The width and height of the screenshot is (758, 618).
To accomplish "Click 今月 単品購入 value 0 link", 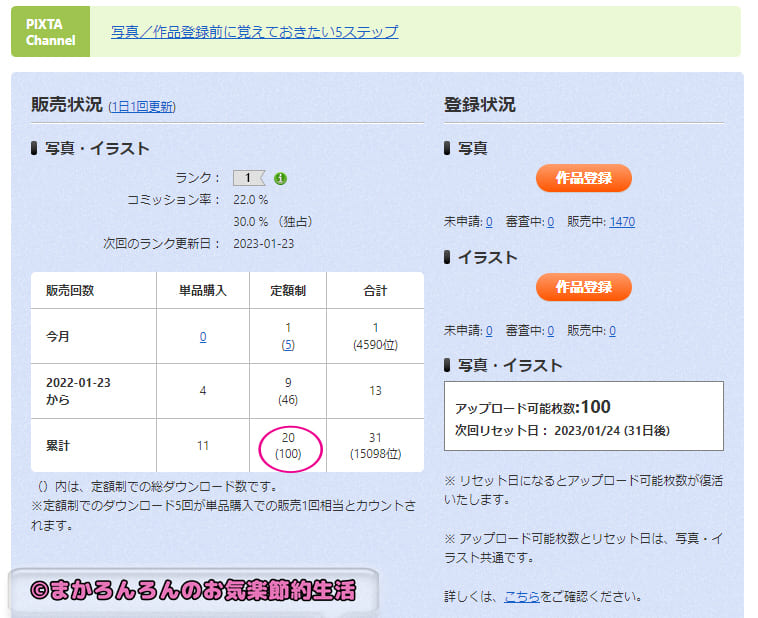I will (x=203, y=337).
